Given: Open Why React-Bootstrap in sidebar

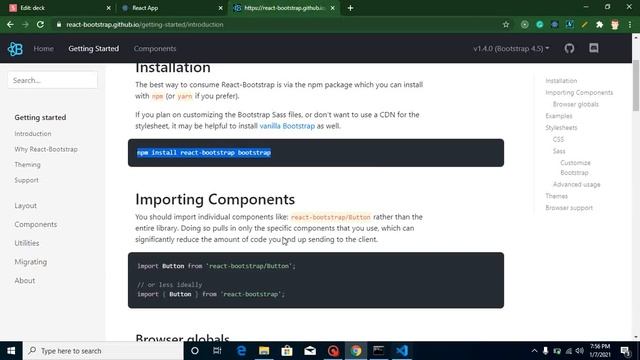Looking at the screenshot, I should pyautogui.click(x=46, y=149).
